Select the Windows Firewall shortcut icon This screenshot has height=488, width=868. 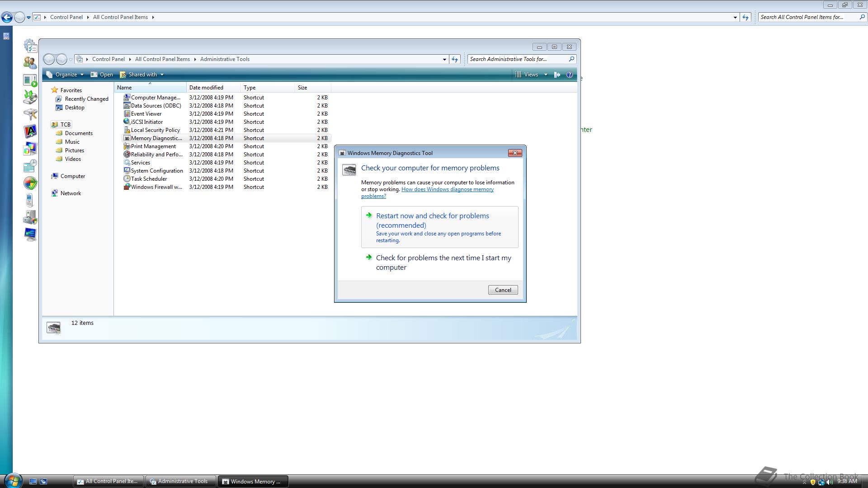127,187
